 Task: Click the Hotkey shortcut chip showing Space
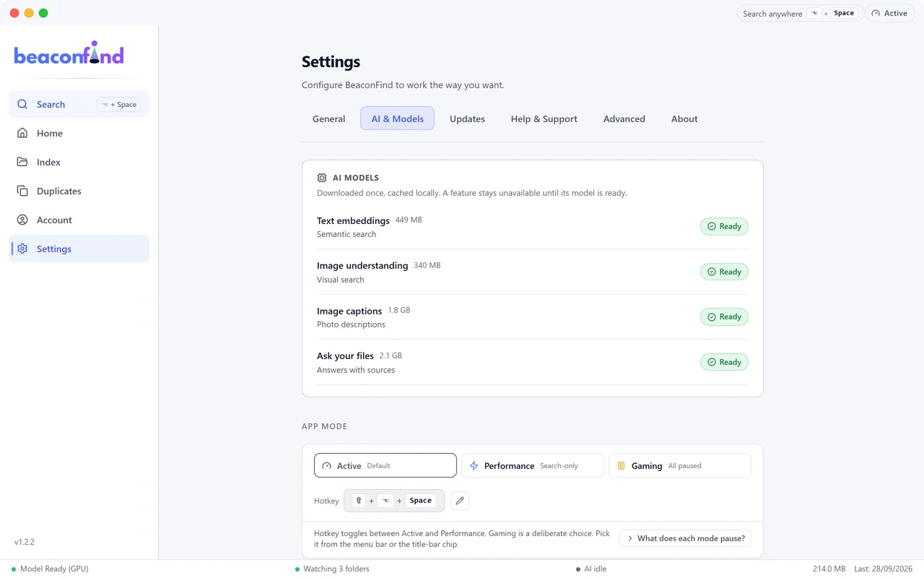[394, 501]
